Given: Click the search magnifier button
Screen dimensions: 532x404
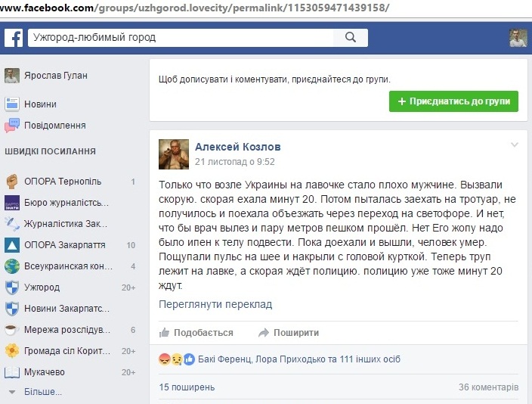Looking at the screenshot, I should 351,37.
